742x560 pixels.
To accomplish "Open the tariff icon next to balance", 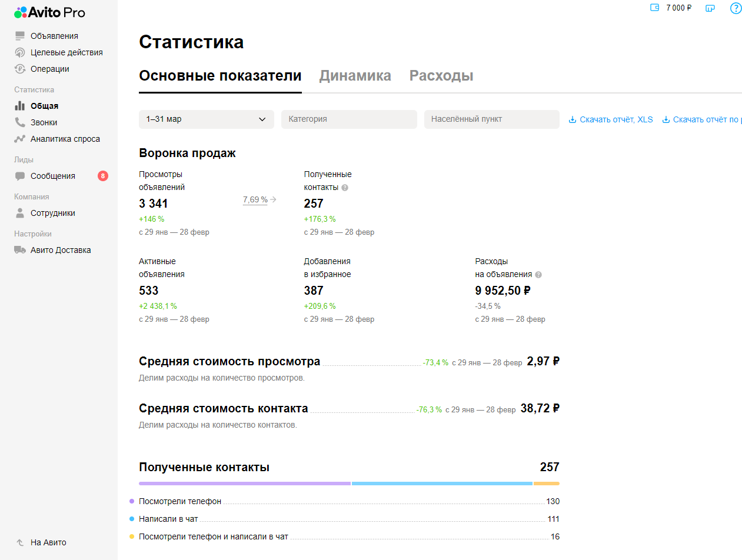I will point(710,8).
